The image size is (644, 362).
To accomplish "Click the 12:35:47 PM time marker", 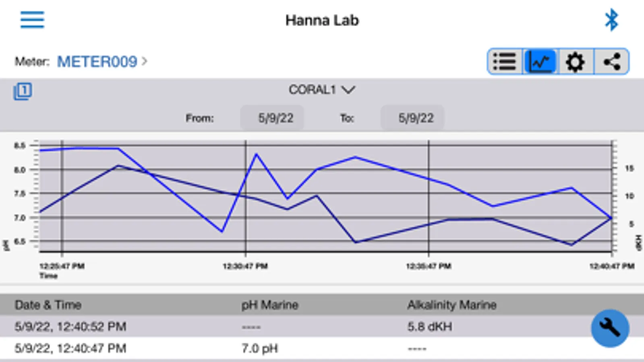I will pos(429,266).
